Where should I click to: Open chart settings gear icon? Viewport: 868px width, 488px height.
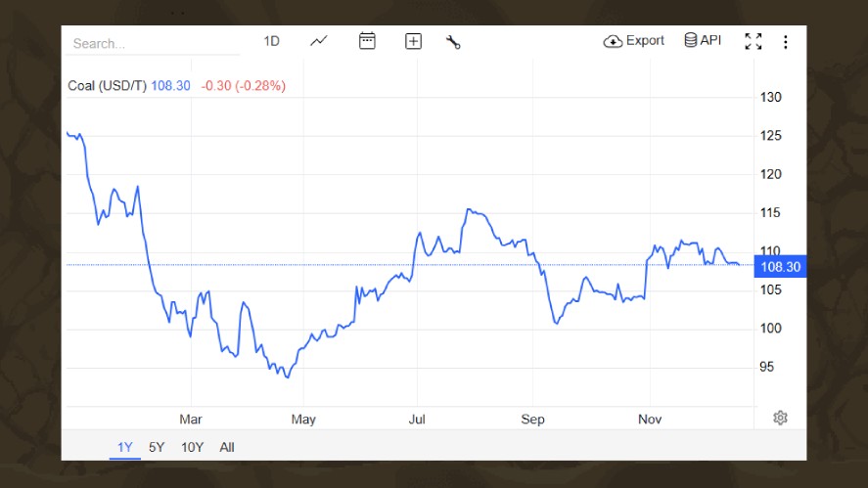(x=780, y=418)
